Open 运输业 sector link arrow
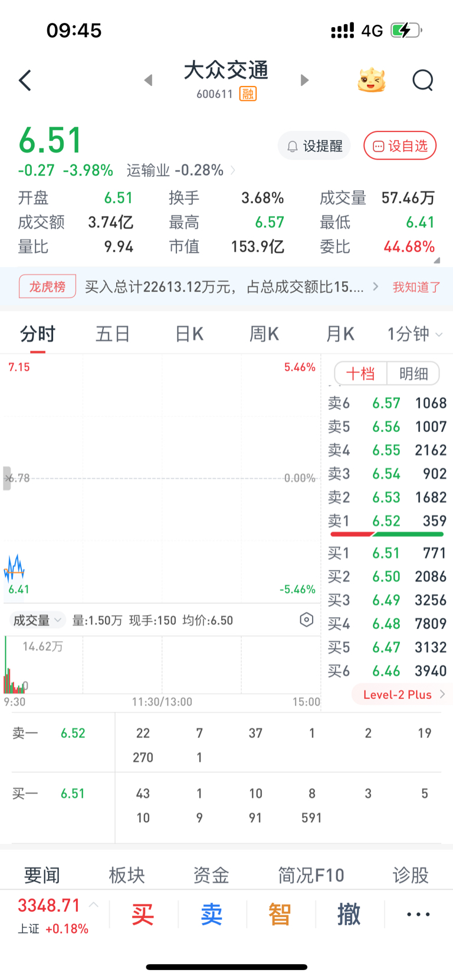Screen dimensions: 453x980 click(233, 170)
